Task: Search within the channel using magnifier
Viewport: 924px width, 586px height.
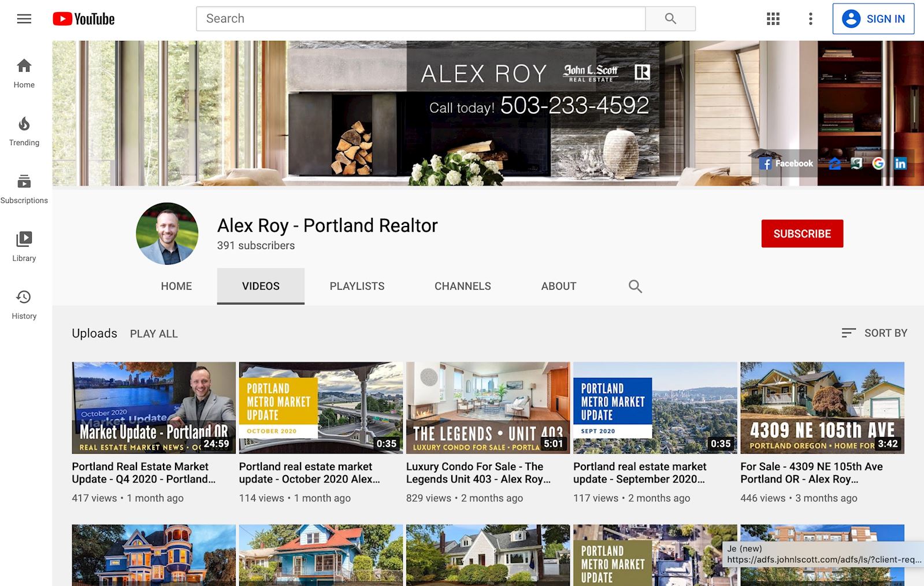Action: [635, 286]
